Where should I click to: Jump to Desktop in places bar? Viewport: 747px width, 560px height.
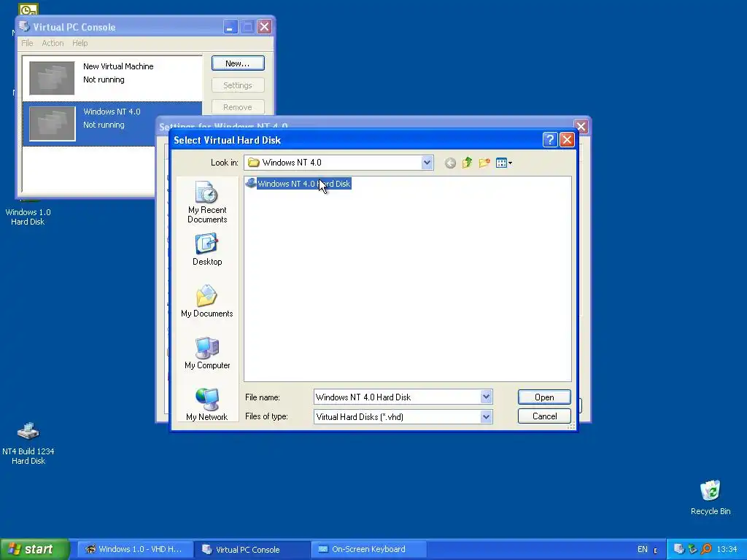pos(207,249)
